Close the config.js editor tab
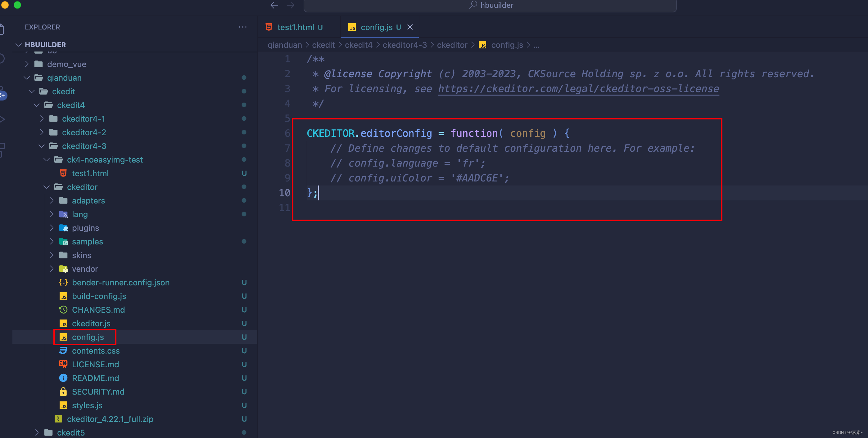Screen dimensions: 868x438 [x=410, y=27]
